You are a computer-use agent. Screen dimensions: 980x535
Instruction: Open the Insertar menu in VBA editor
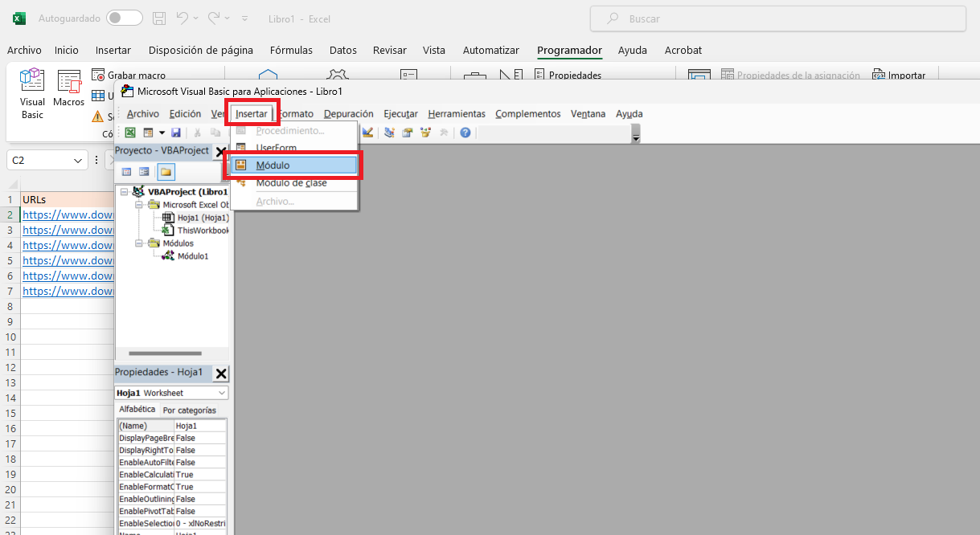(x=252, y=114)
